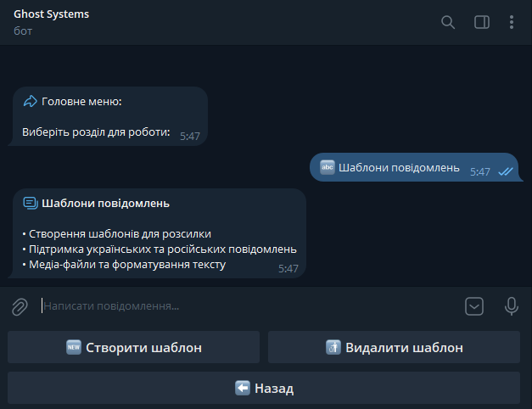This screenshot has height=409, width=532.
Task: Click the left arrow emoji on Назад
Action: [243, 389]
